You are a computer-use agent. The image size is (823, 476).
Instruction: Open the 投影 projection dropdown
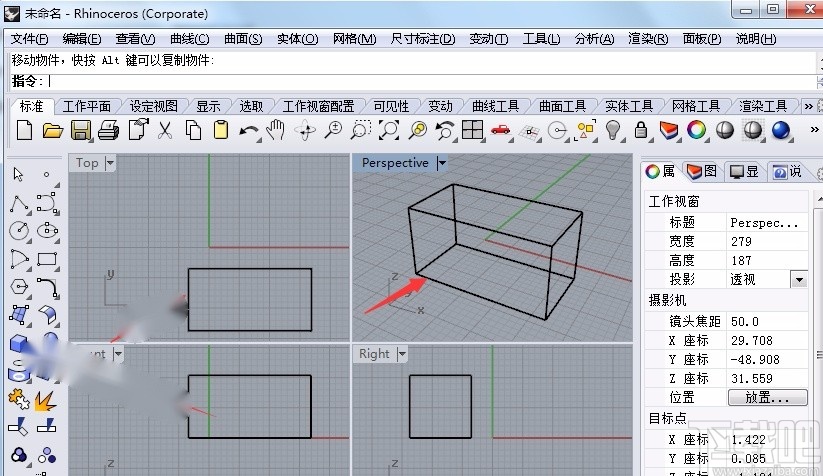click(x=799, y=280)
